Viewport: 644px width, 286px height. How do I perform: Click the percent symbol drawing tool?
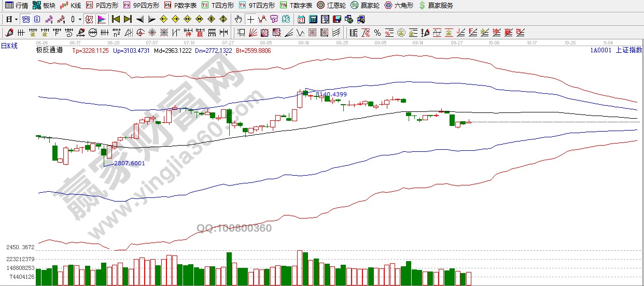[x=377, y=33]
